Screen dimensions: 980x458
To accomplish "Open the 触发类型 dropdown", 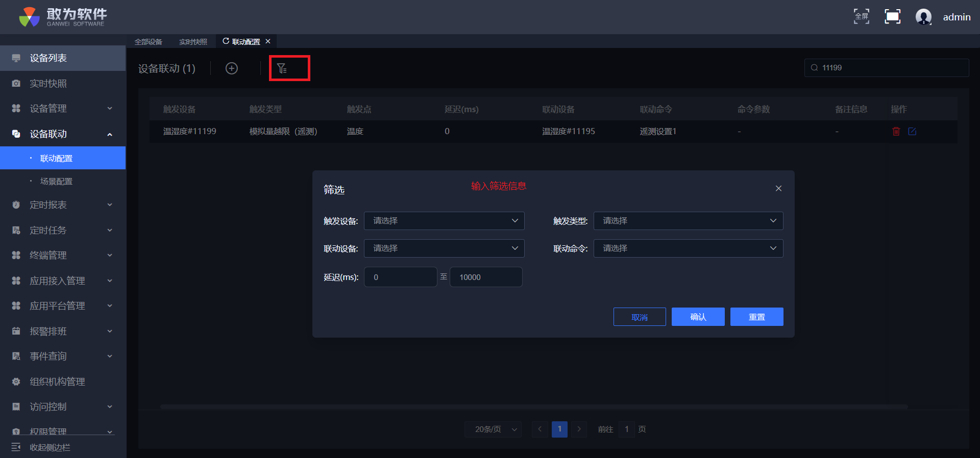I will [688, 221].
